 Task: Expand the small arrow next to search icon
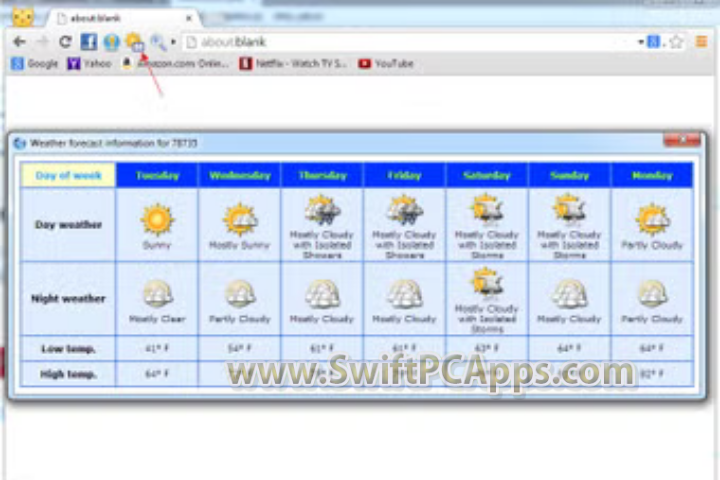pos(173,42)
